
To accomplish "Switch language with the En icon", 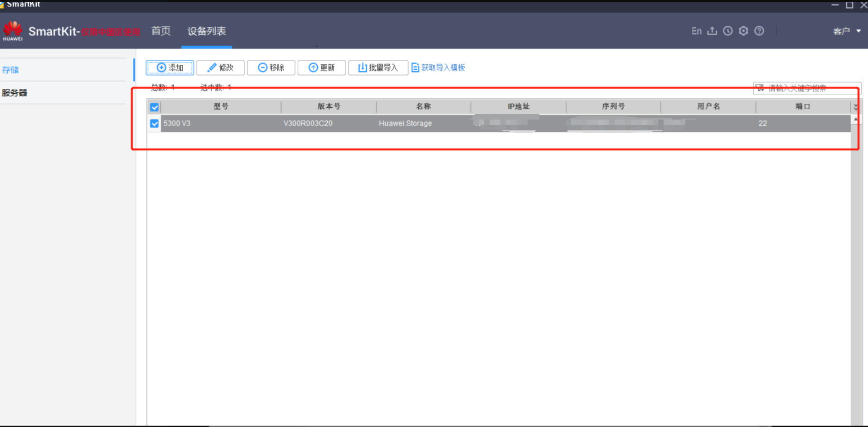I will click(697, 31).
